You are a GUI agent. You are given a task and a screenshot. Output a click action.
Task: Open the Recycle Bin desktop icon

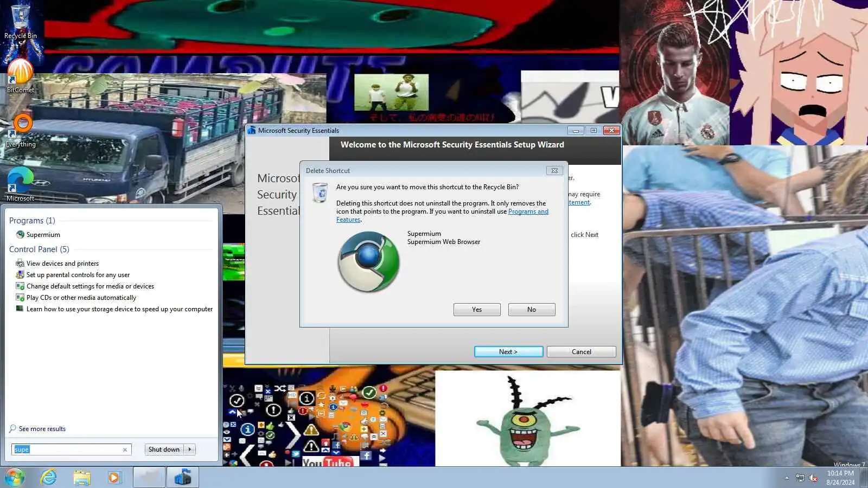coord(21,22)
